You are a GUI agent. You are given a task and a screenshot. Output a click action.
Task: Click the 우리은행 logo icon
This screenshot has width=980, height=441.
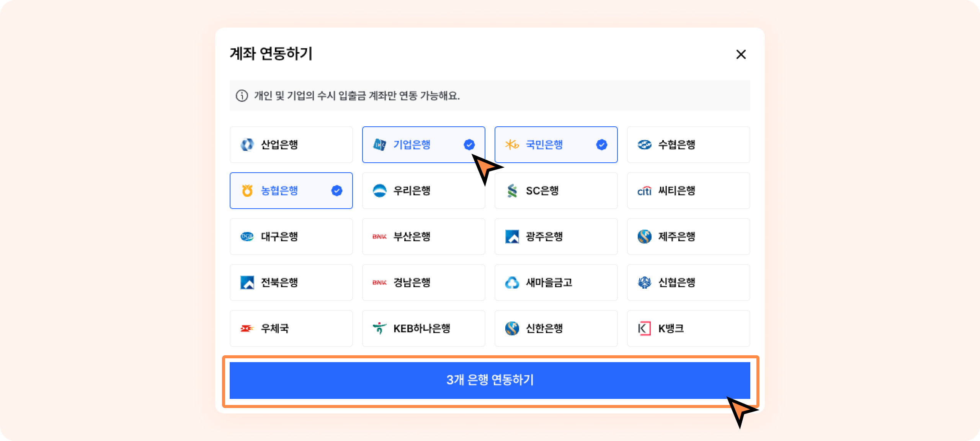(x=379, y=191)
